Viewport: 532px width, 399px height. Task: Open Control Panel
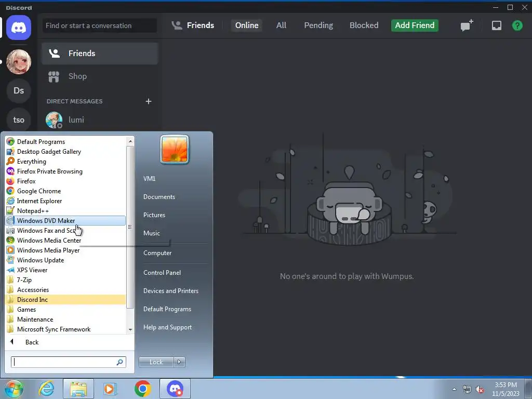click(x=162, y=272)
